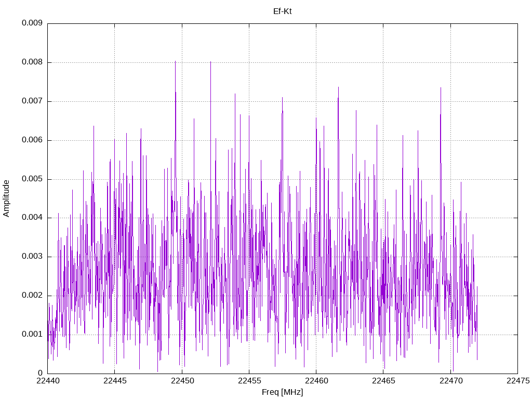Click the x-axis tick value 22455

(249, 381)
